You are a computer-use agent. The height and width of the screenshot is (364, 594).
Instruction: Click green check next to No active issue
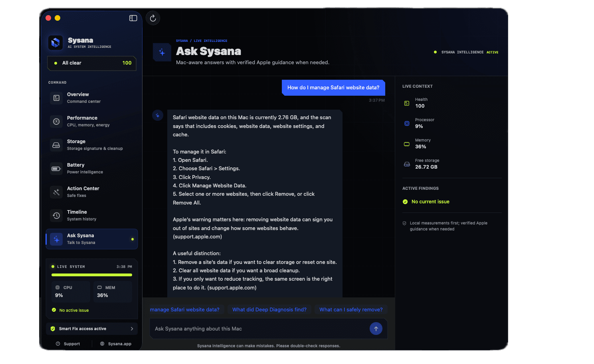[x=54, y=310]
